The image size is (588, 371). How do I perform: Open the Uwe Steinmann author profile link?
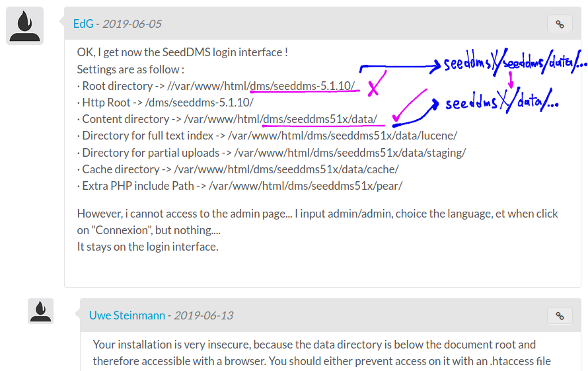point(127,315)
